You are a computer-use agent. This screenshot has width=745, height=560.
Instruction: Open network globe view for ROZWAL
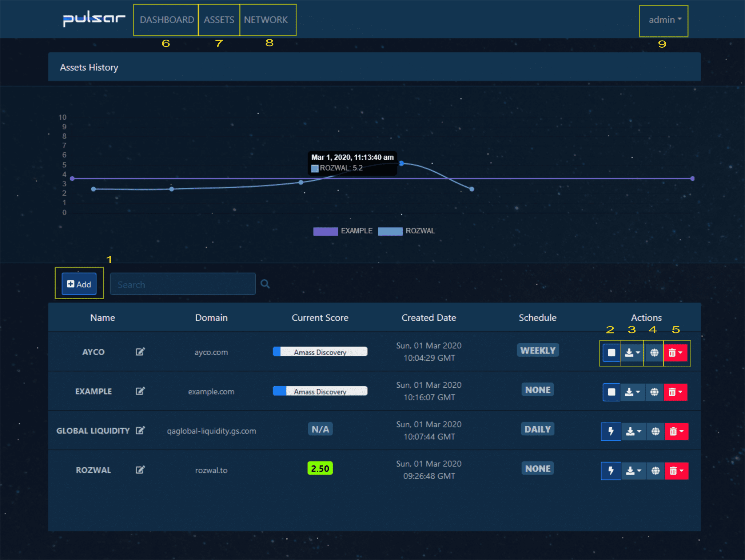656,471
